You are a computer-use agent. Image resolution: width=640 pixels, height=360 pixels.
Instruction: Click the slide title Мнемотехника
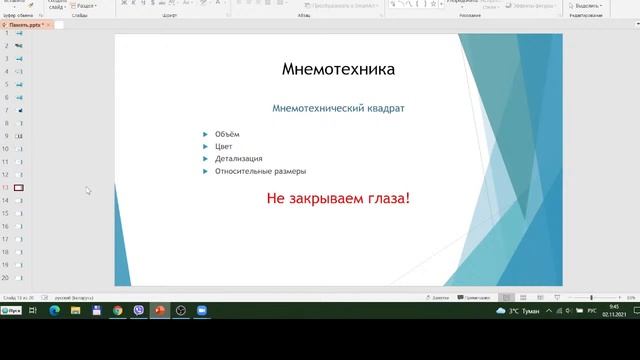click(x=338, y=69)
